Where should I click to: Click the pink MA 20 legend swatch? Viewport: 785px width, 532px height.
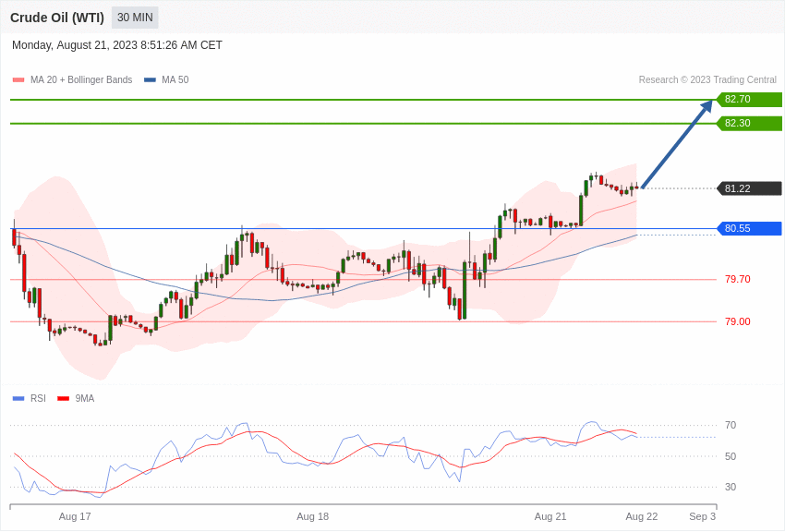[x=18, y=80]
